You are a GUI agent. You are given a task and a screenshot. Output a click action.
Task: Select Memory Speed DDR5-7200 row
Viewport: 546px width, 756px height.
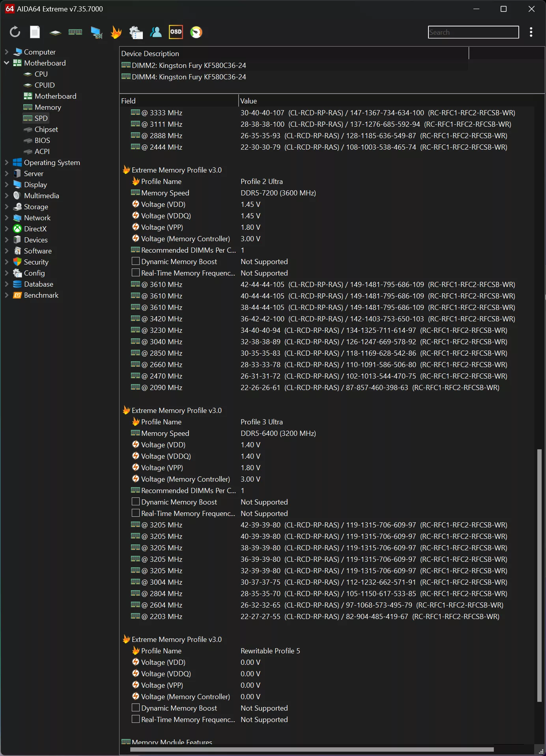click(327, 193)
